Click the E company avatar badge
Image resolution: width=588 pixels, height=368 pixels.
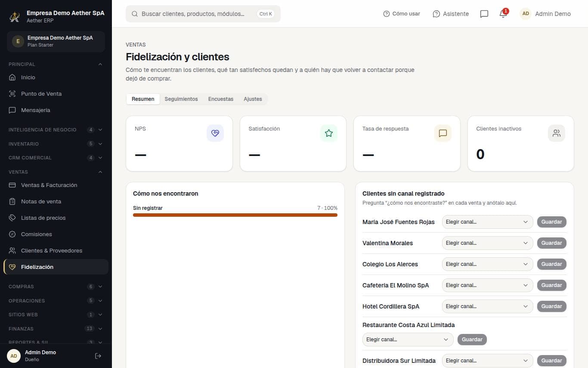(x=18, y=41)
